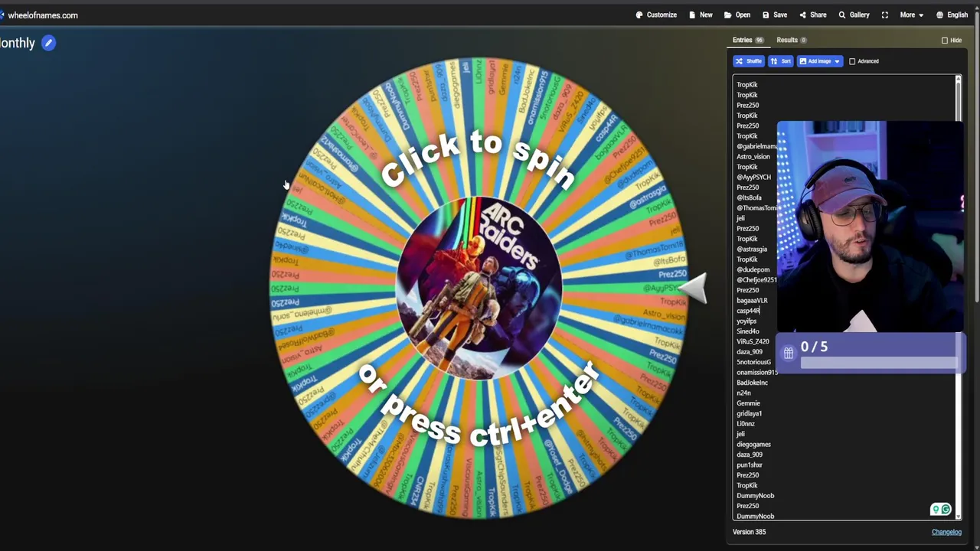This screenshot has width=980, height=551.
Task: Click the wheel pointer arrow
Action: 693,289
